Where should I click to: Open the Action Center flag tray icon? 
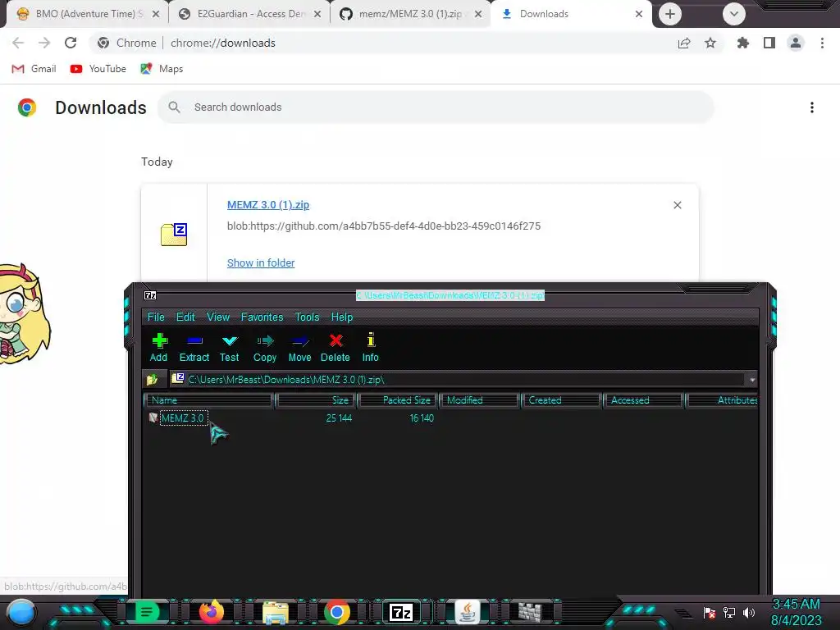[710, 612]
